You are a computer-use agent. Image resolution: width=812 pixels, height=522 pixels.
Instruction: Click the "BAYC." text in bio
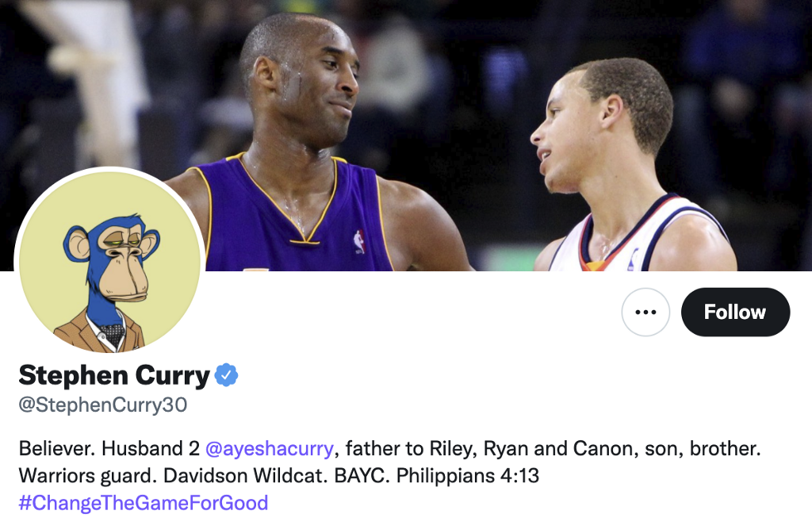(362, 475)
